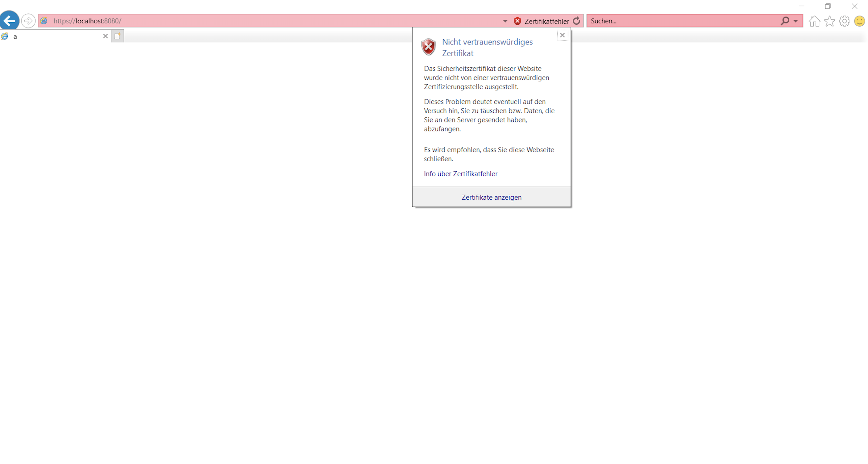Click the page icon beside URL

(x=44, y=21)
